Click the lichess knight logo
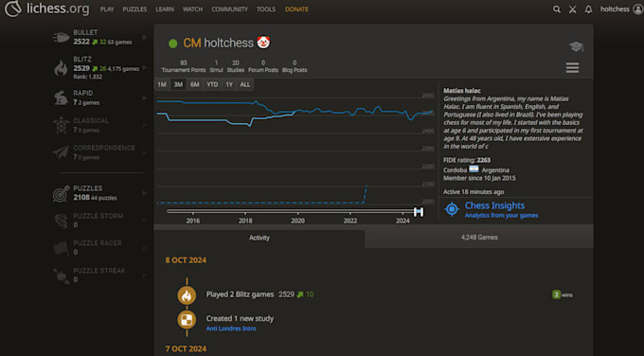The height and width of the screenshot is (356, 644). coord(12,9)
